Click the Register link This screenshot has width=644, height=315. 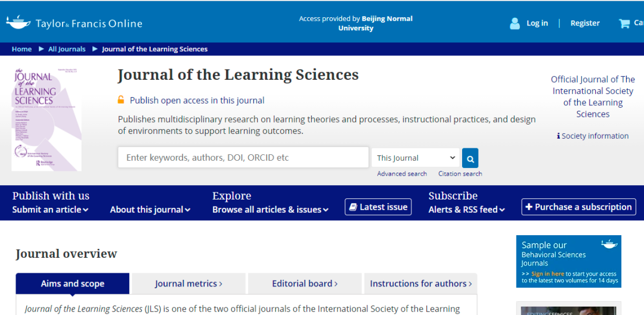point(585,23)
